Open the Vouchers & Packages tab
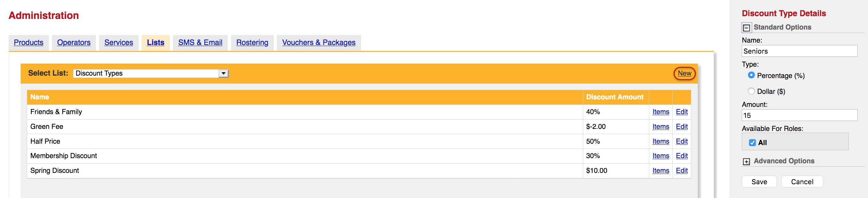The width and height of the screenshot is (868, 198). pos(319,43)
